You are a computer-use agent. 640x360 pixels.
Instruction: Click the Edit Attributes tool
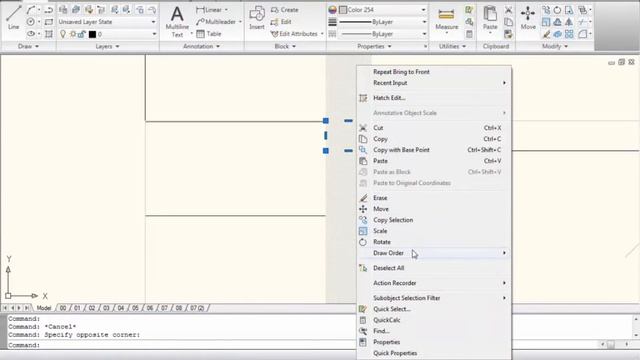294,34
